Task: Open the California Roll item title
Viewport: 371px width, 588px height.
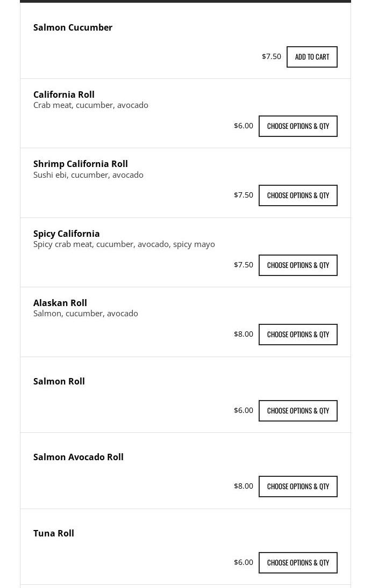Action: point(64,95)
